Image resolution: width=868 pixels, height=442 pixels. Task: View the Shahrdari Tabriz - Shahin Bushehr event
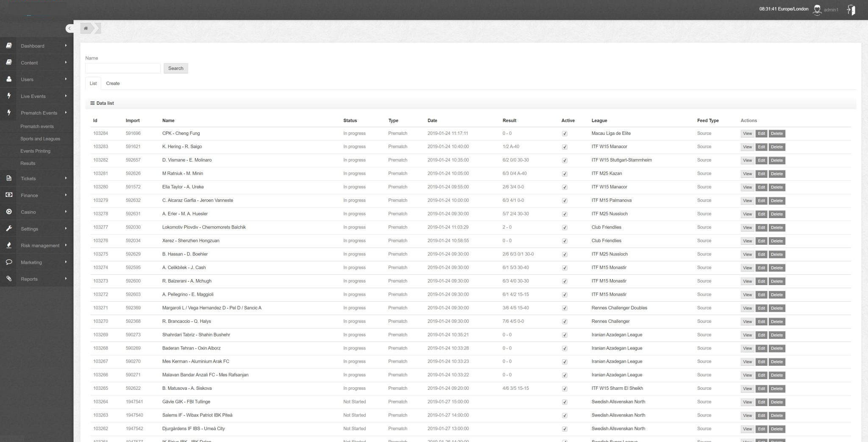(x=747, y=335)
